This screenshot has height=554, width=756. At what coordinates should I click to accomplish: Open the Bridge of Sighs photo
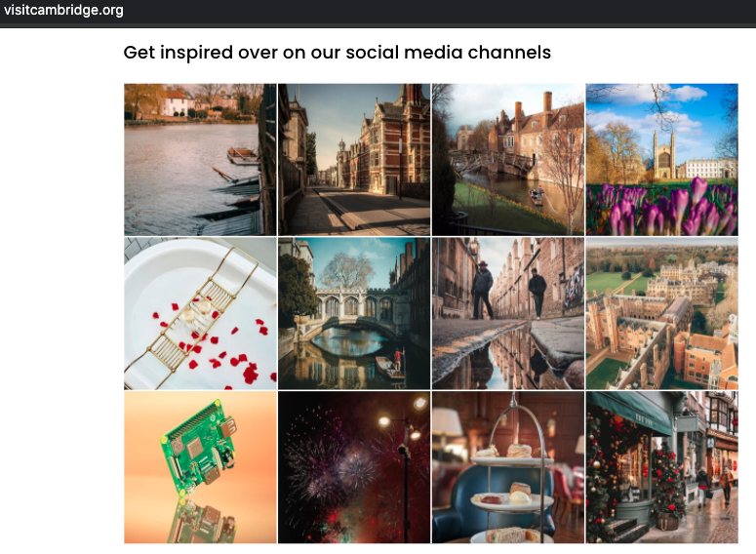[x=354, y=313]
